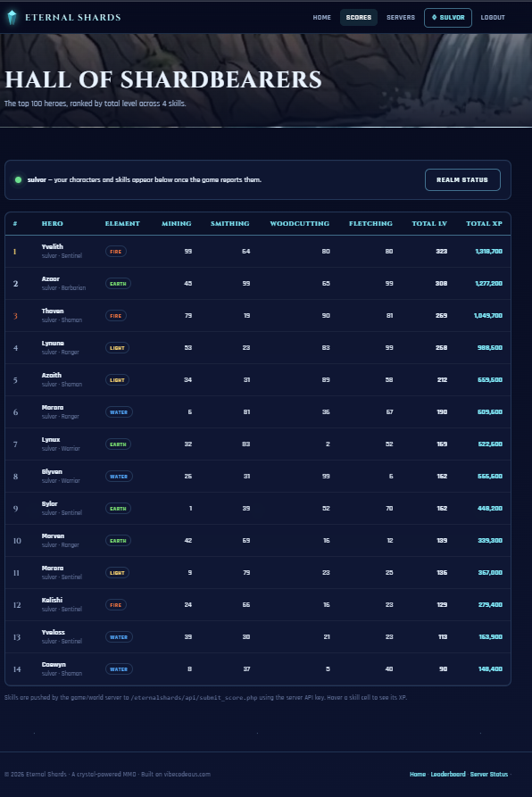This screenshot has height=797, width=532.
Task: Open the Home nav item
Action: coord(321,17)
